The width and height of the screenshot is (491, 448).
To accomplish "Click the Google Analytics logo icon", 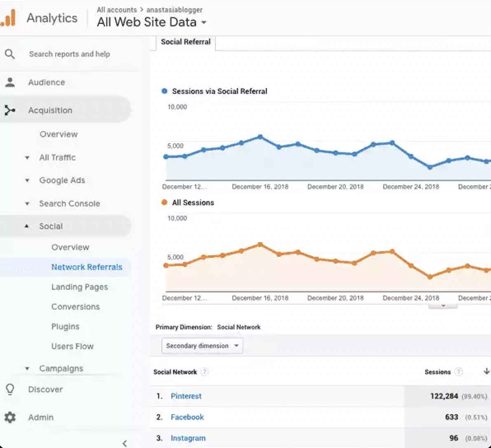I will pos(8,18).
